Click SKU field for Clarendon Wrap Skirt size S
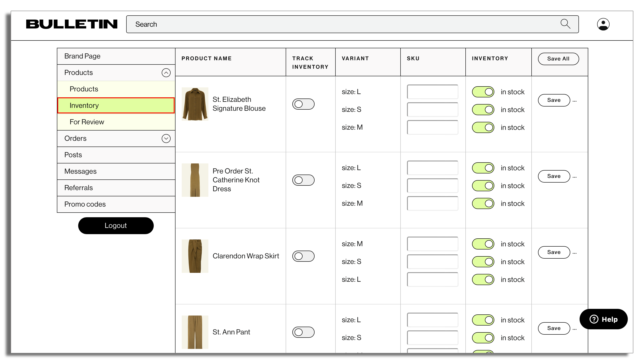Screen dimensions: 644x364 [433, 262]
